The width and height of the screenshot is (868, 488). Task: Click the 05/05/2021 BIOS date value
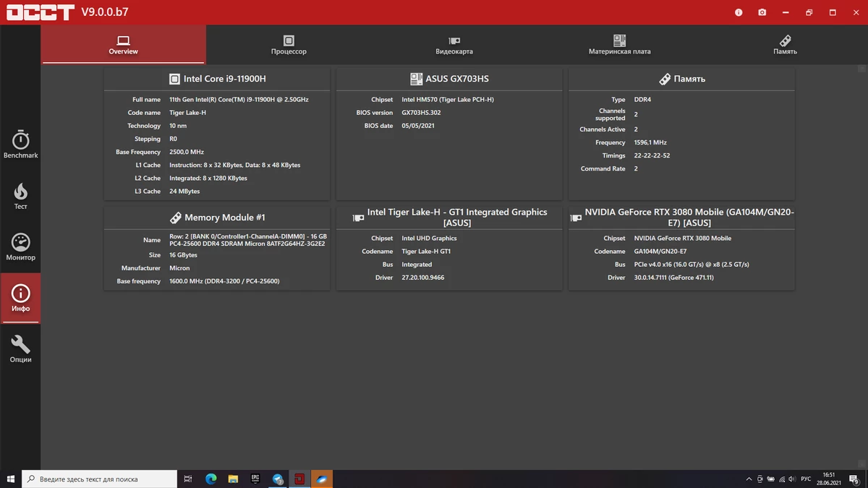click(x=418, y=126)
